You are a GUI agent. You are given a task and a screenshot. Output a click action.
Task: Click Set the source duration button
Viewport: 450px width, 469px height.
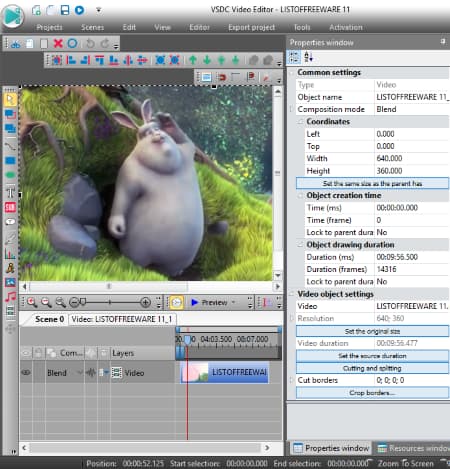pyautogui.click(x=372, y=356)
